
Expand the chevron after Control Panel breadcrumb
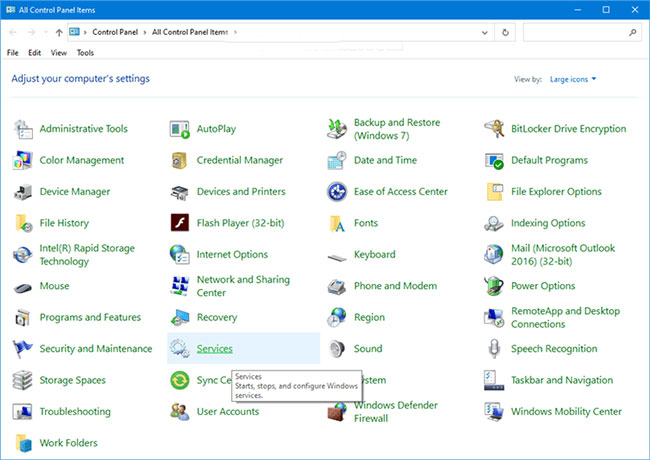click(145, 32)
